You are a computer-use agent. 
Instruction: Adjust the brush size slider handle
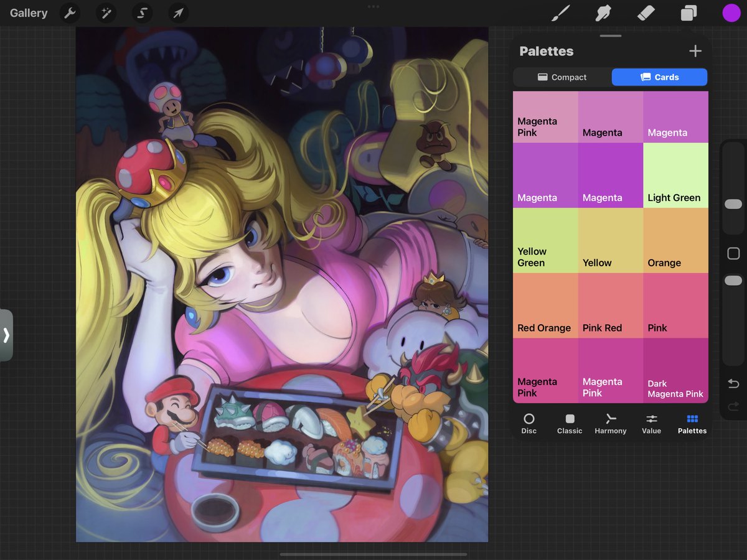733,204
